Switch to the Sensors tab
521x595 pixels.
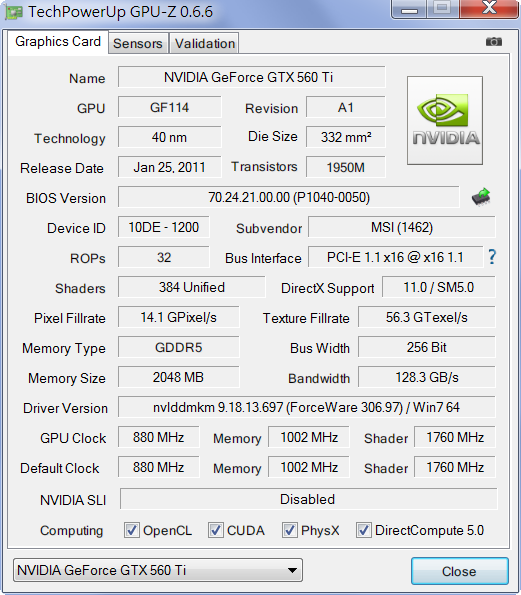click(x=138, y=43)
